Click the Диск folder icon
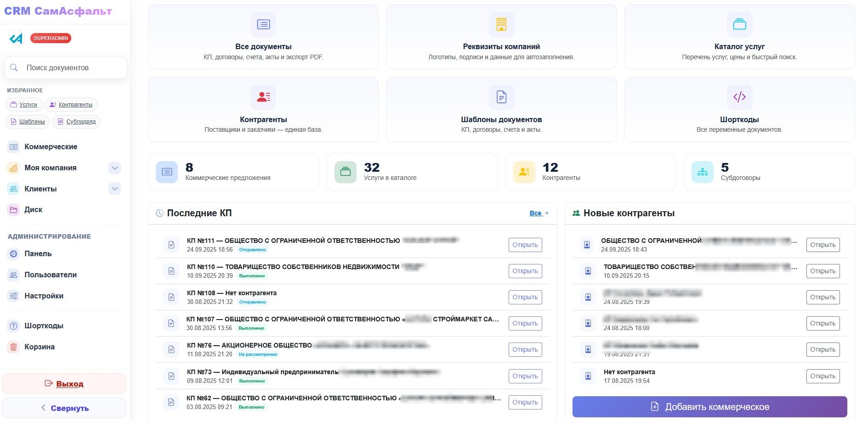Viewport: 868px width, 421px height. 14,210
